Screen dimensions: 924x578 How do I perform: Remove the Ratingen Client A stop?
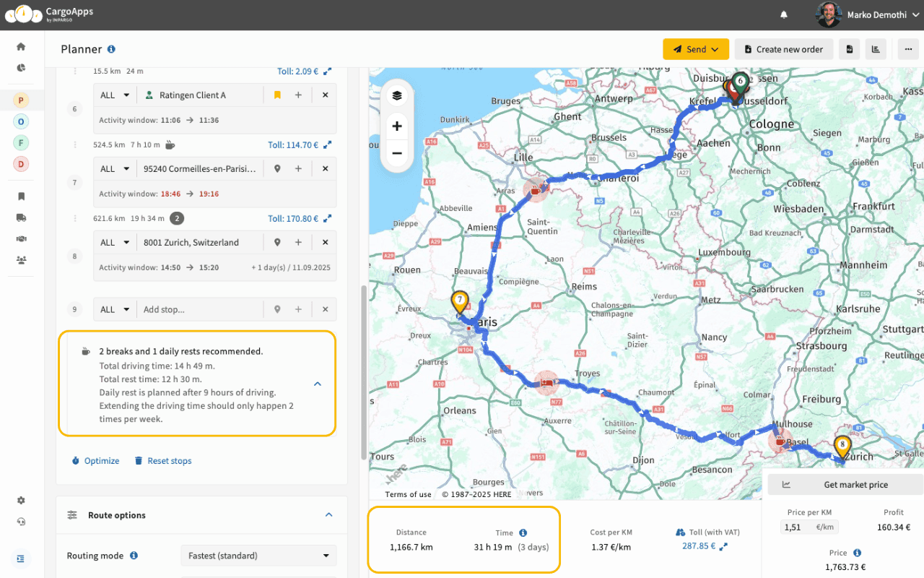325,95
